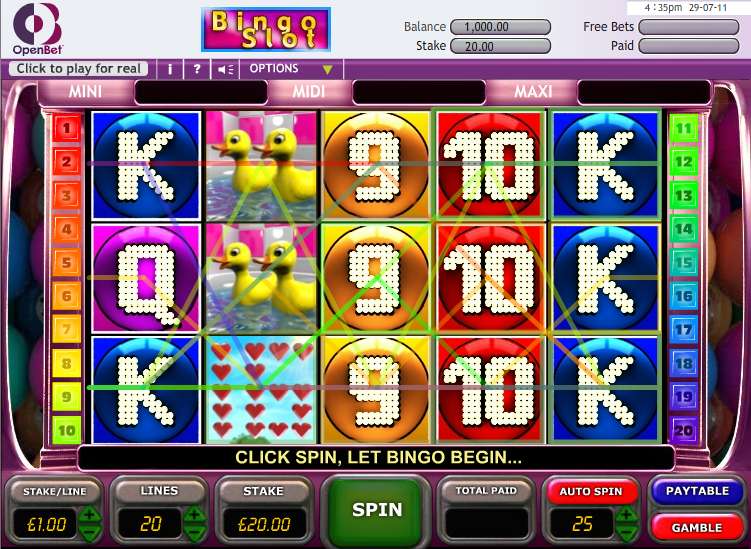Image resolution: width=751 pixels, height=549 pixels.
Task: Open the info 'i' icon
Action: tap(170, 69)
